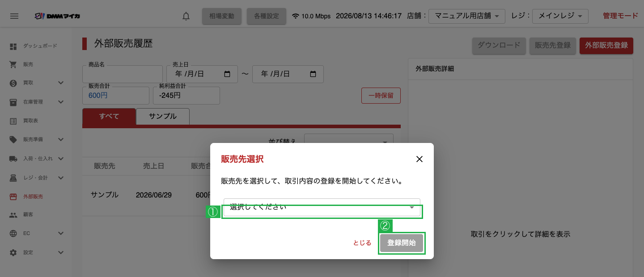The height and width of the screenshot is (277, 644).
Task: Select the すべて tab
Action: pyautogui.click(x=109, y=116)
